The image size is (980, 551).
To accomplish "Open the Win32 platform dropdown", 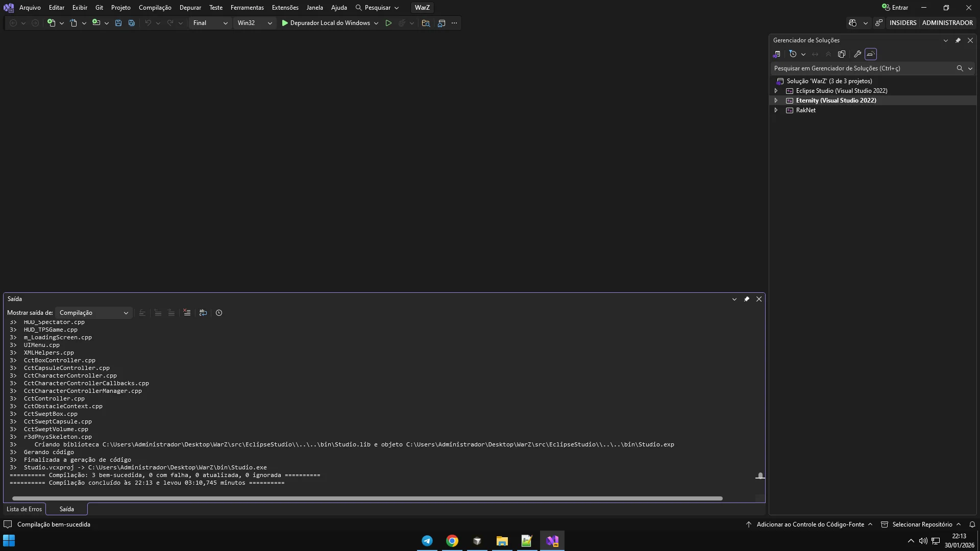I will [x=255, y=23].
